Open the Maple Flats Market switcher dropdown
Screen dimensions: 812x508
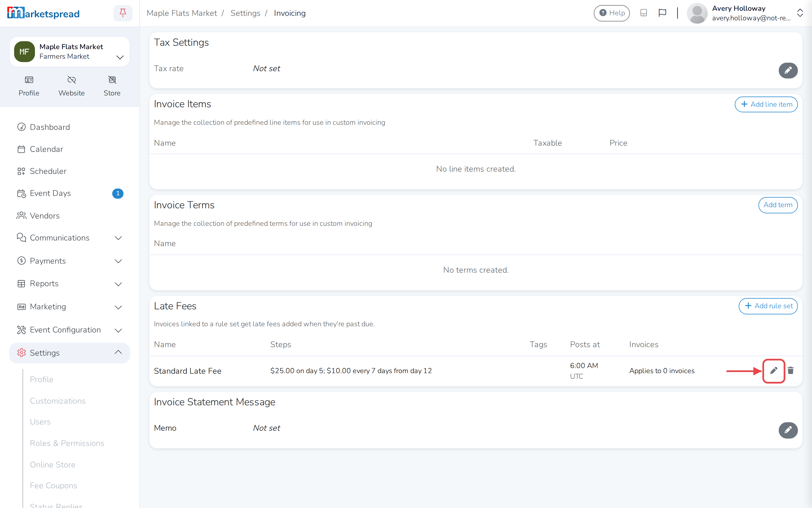point(69,52)
